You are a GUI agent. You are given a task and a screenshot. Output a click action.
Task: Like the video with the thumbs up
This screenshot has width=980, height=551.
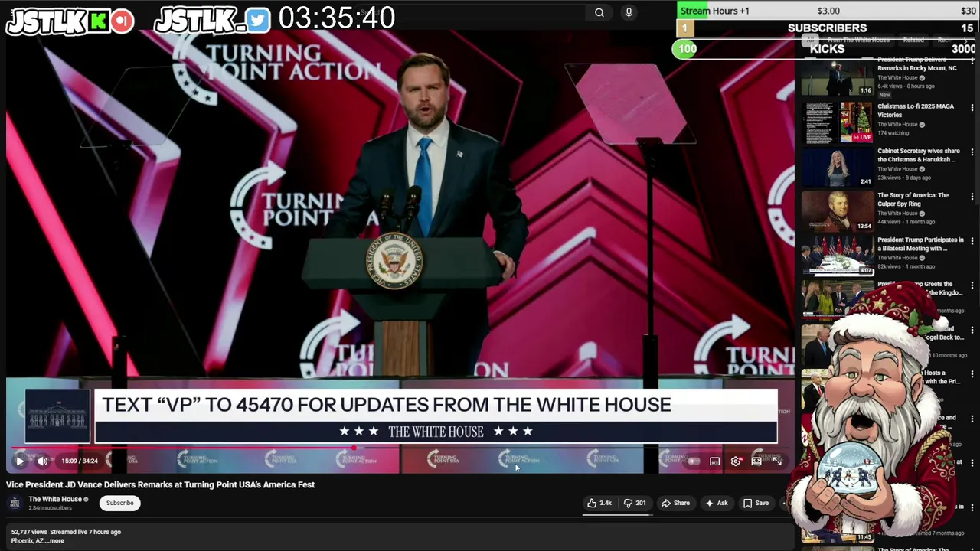[x=600, y=503]
